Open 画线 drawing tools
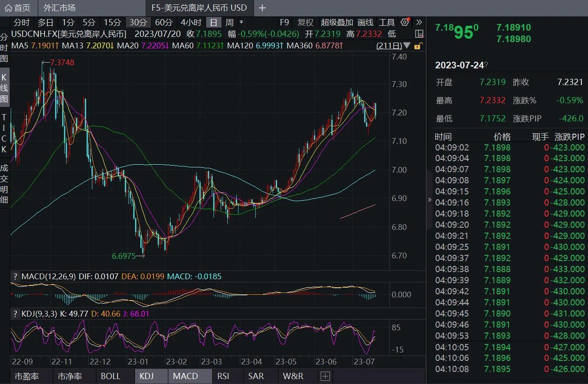Screen dimensions: 588x384 366,22
